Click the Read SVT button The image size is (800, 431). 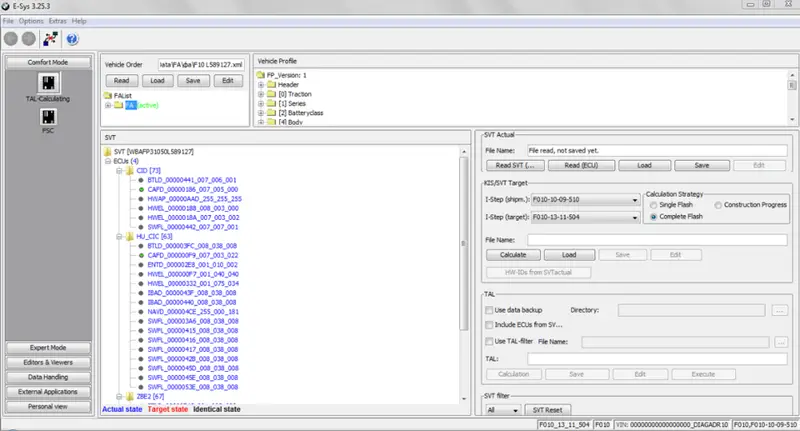pos(515,165)
